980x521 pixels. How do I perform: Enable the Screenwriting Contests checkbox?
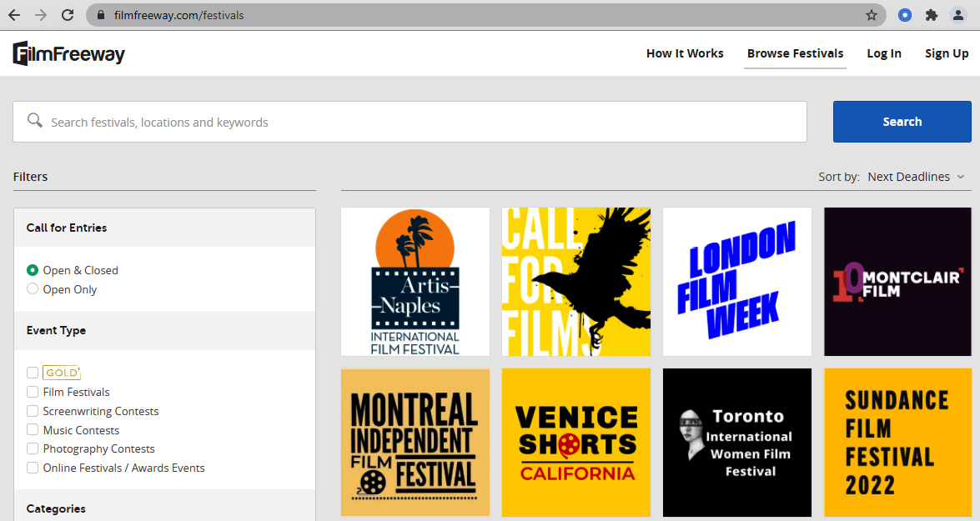click(33, 411)
